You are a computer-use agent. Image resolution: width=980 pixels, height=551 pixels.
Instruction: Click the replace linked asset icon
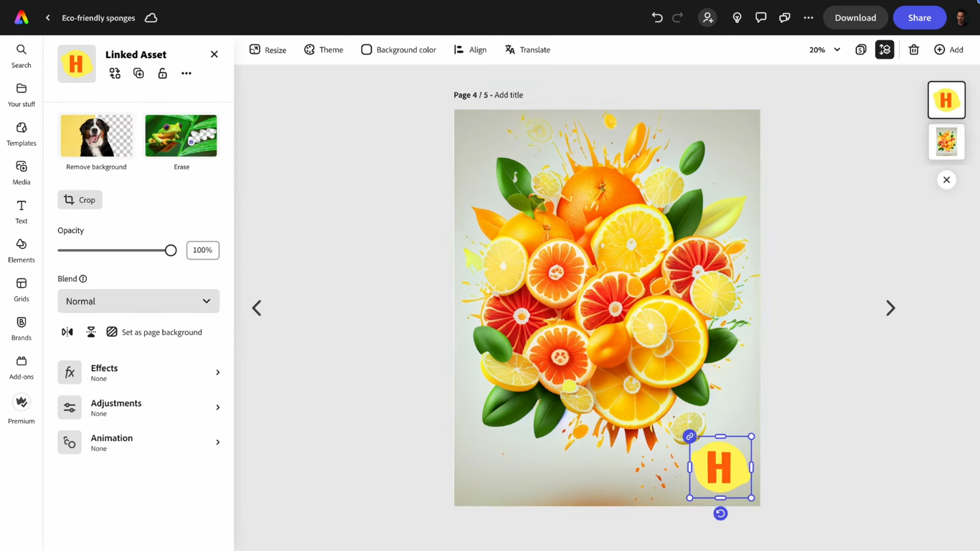115,73
